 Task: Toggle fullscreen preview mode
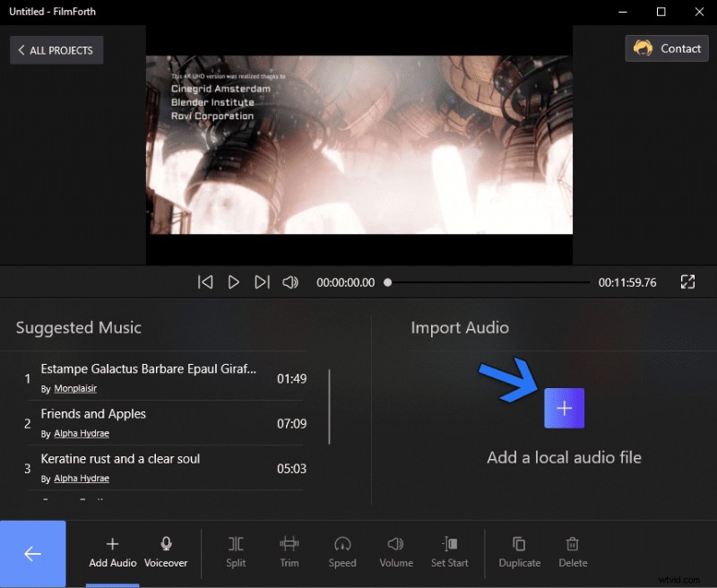[687, 281]
